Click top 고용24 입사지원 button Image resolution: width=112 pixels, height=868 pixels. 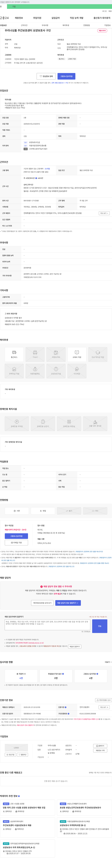(66, 76)
